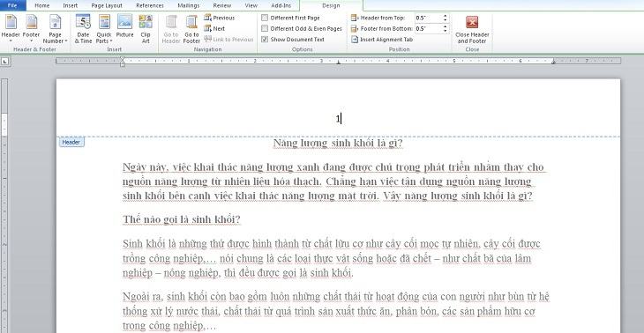The image size is (644, 333).
Task: Click the tab selector at ruler corner
Action: click(5, 62)
